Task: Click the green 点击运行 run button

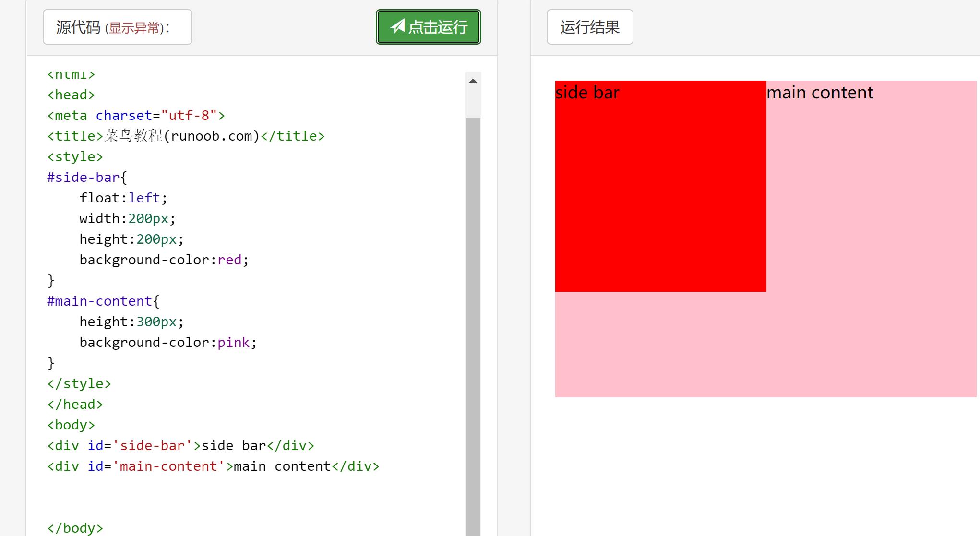Action: click(x=428, y=27)
